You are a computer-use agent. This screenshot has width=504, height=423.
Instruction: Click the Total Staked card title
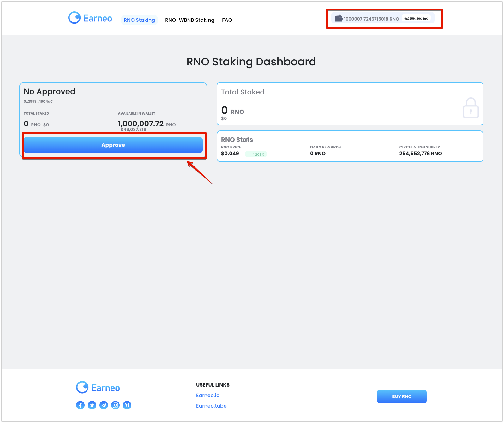pos(243,92)
